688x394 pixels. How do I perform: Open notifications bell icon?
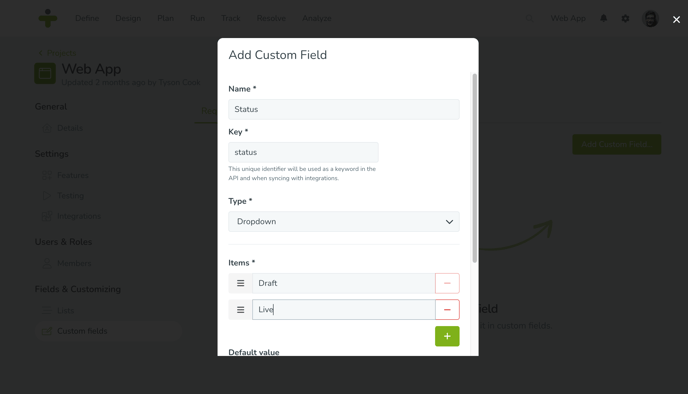point(603,18)
